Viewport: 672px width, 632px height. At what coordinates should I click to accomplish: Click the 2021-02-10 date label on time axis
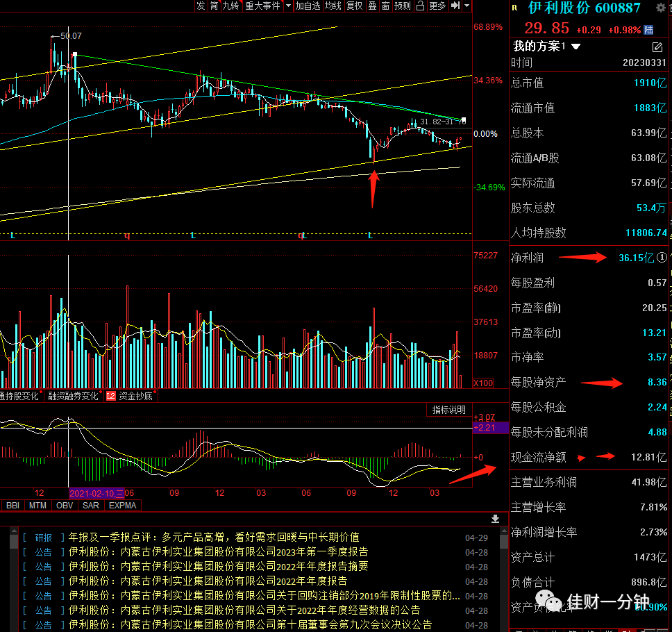[x=96, y=493]
